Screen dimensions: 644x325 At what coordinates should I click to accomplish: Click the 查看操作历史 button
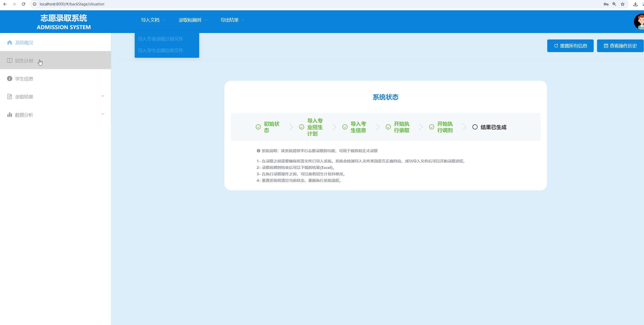coord(620,46)
